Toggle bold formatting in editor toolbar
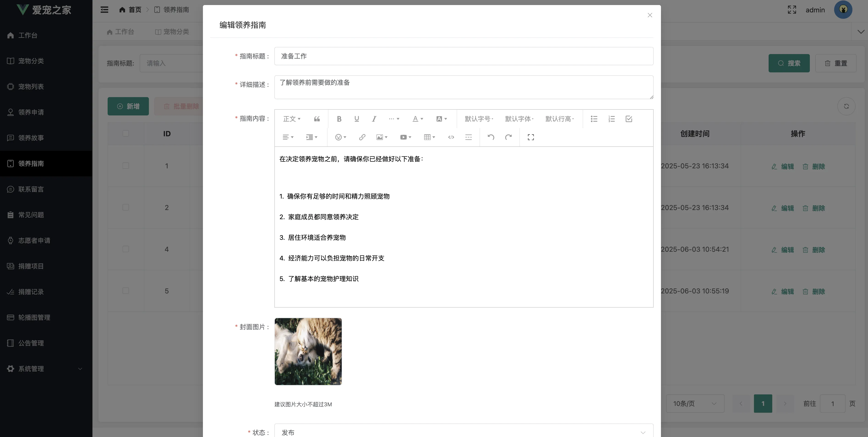868x437 pixels. click(x=339, y=119)
